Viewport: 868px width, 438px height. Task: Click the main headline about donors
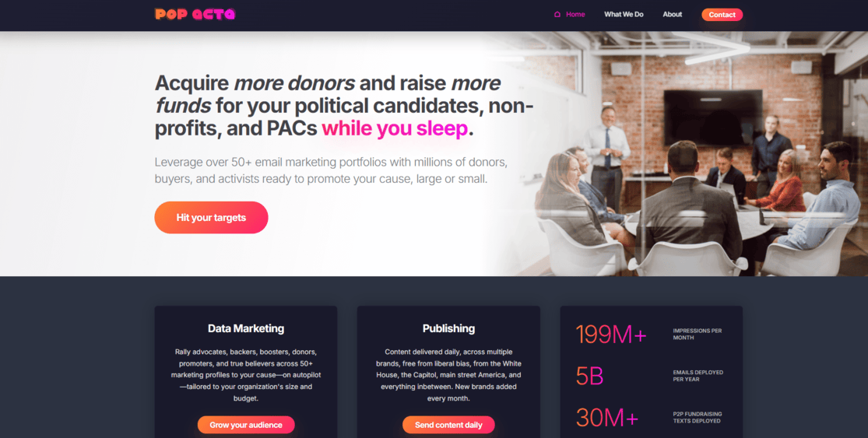tap(344, 106)
